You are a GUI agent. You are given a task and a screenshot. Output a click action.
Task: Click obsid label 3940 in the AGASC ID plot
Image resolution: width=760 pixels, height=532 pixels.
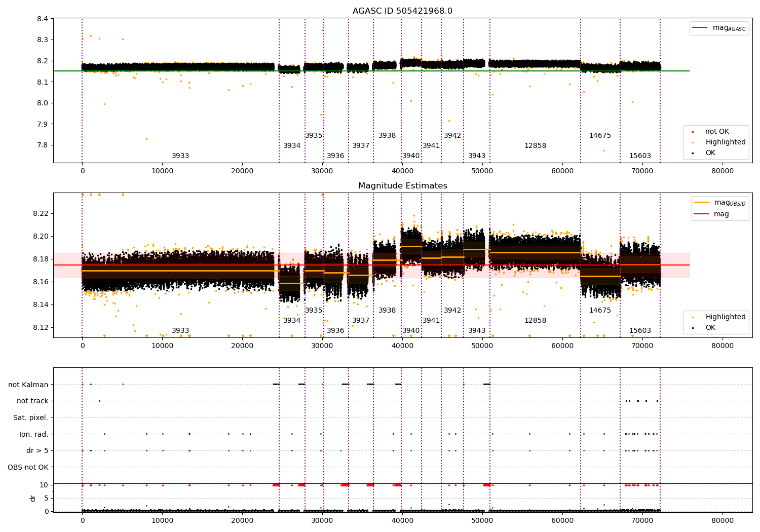coord(411,156)
